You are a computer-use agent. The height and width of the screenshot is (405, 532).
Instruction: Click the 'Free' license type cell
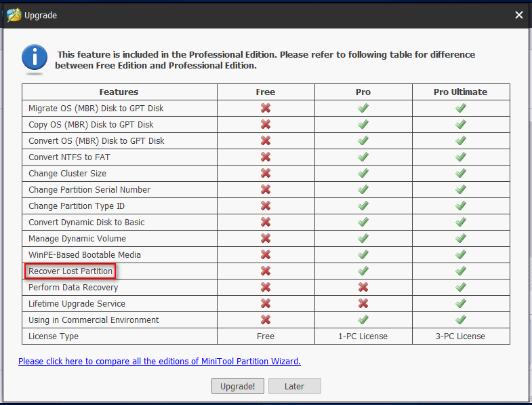265,336
